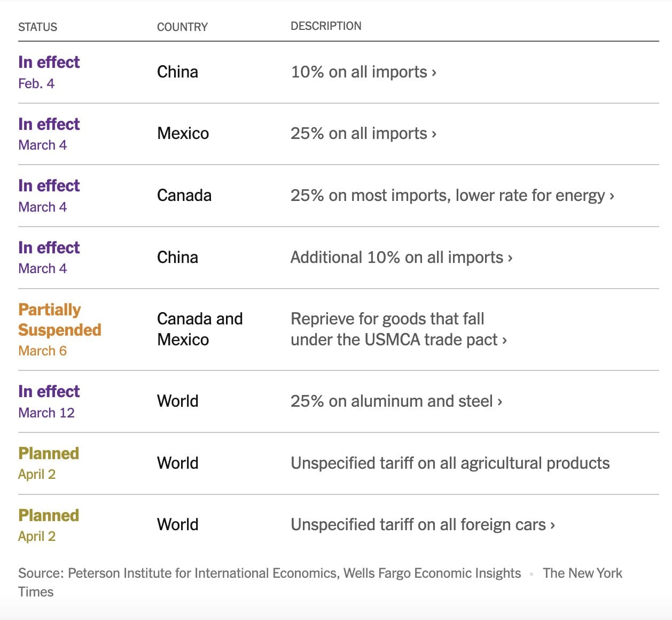
Task: Click the DESCRIPTION column header
Action: 326,26
